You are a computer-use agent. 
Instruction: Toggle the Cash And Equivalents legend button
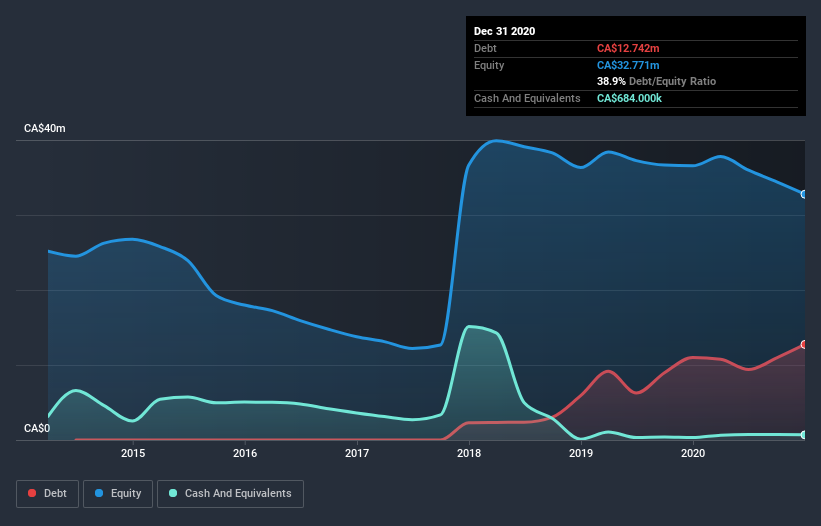pyautogui.click(x=230, y=494)
